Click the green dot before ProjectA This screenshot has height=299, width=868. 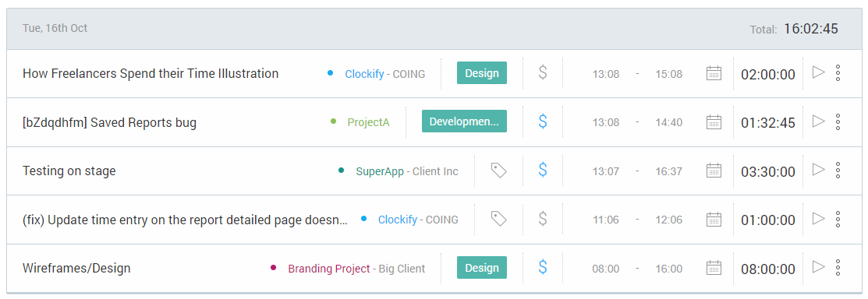[x=333, y=121]
